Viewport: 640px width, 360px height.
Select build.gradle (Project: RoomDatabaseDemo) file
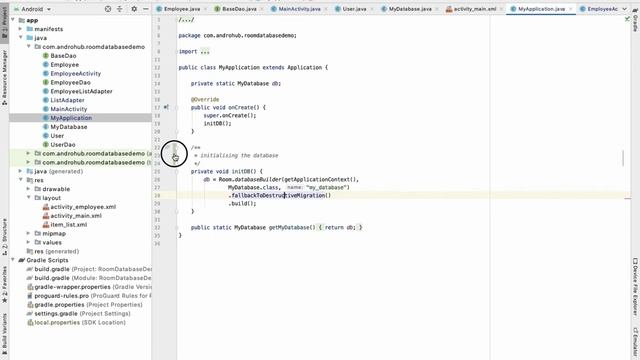[x=89, y=269]
